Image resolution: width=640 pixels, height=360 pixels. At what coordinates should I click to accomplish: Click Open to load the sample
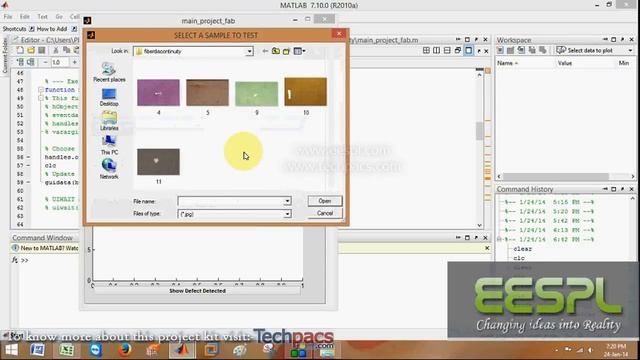click(325, 201)
